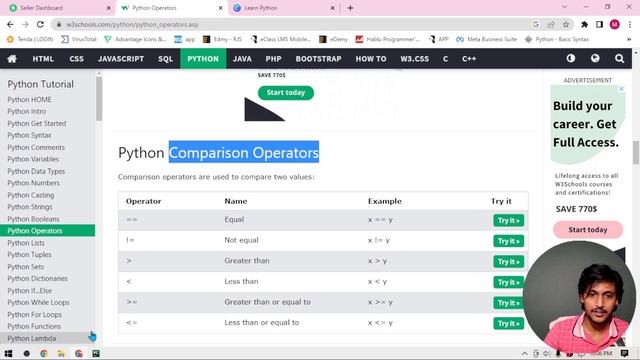Viewport: 640px width, 360px height.
Task: Reload the page
Action: tap(40, 24)
